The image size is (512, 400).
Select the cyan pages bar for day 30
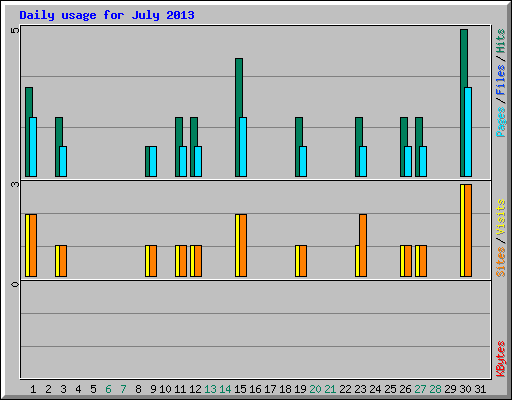click(468, 132)
